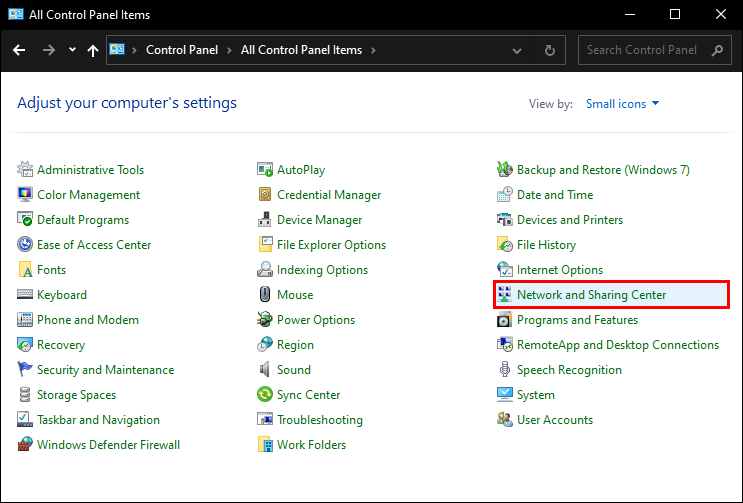This screenshot has width=743, height=503.
Task: Click the Keyboard icon
Action: [x=25, y=295]
